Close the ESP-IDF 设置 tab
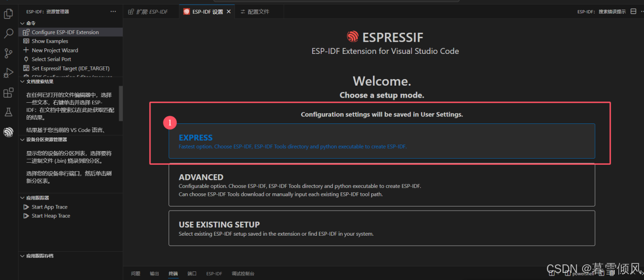644x280 pixels. click(x=228, y=12)
